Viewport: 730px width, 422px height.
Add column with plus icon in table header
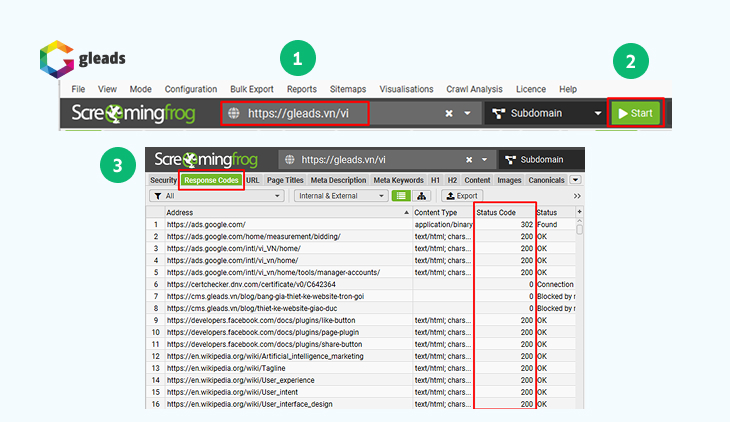tap(580, 212)
